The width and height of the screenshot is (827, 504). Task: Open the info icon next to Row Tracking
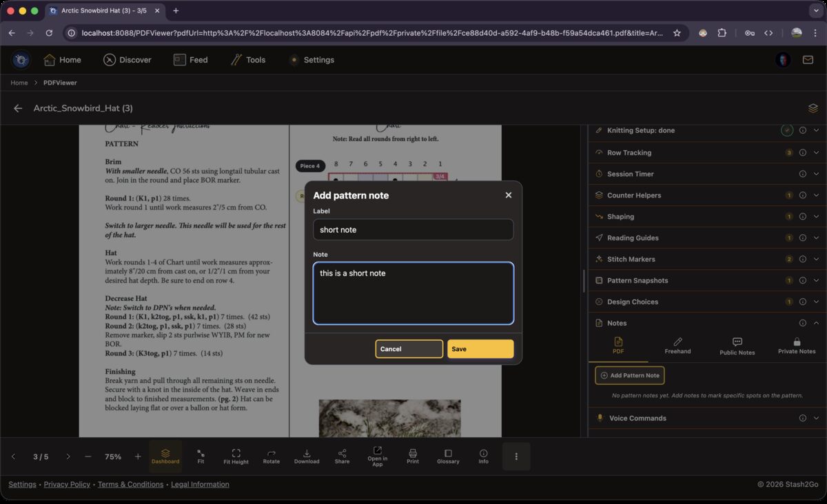point(802,152)
